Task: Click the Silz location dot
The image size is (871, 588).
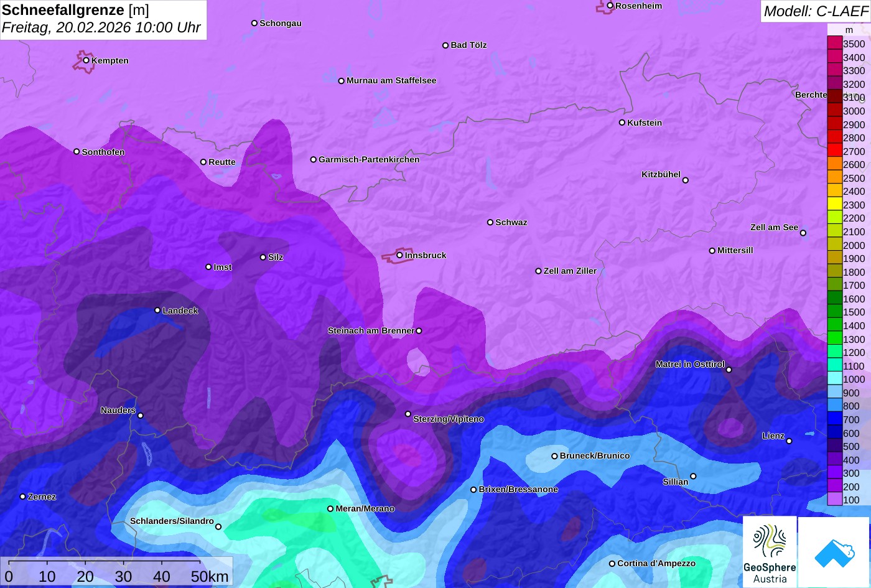Action: [263, 257]
